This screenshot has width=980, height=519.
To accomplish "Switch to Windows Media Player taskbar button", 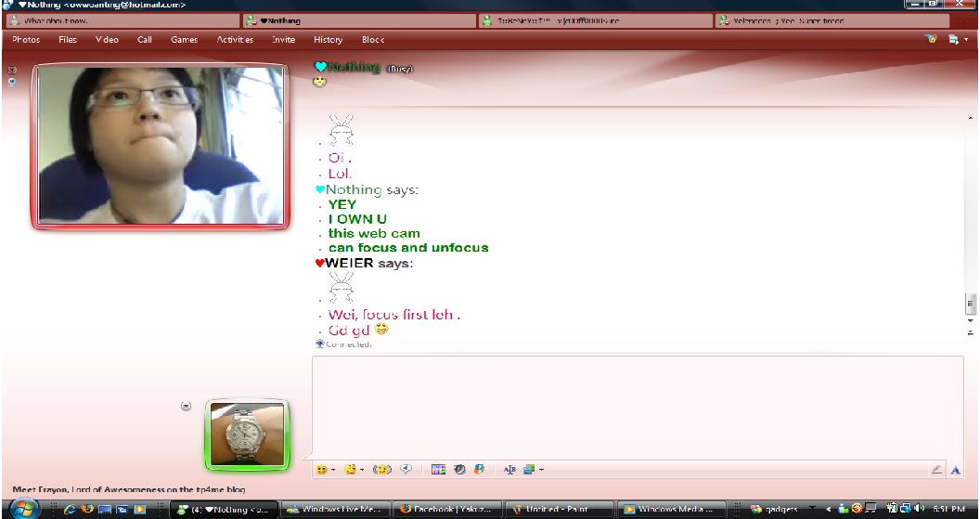I will point(671,509).
